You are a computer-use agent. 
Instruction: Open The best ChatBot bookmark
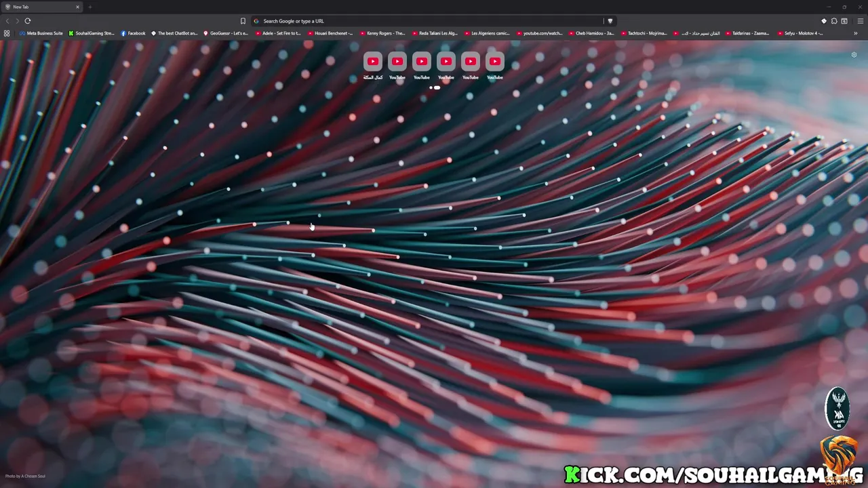pyautogui.click(x=174, y=33)
